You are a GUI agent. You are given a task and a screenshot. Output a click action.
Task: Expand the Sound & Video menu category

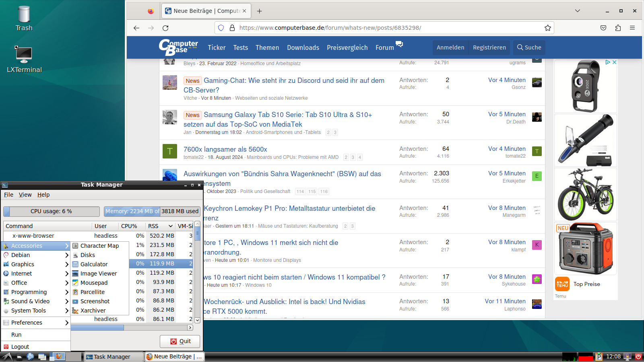click(36, 301)
